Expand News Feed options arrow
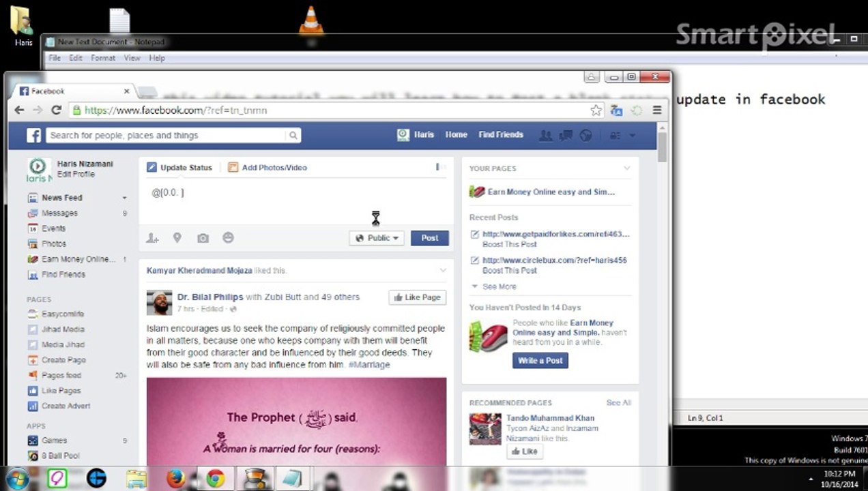Image resolution: width=868 pixels, height=491 pixels. pos(124,198)
